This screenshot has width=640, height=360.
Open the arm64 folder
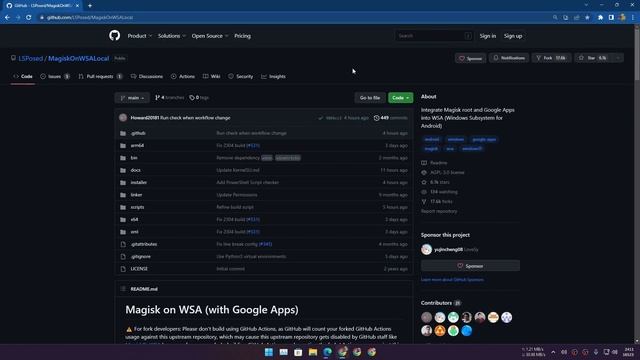137,145
